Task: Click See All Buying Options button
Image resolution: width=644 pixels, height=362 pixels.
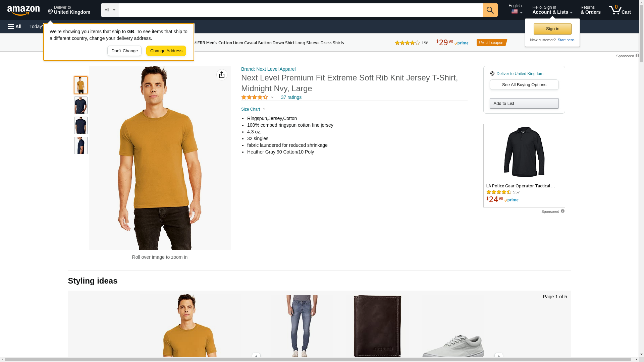Action: (524, 85)
